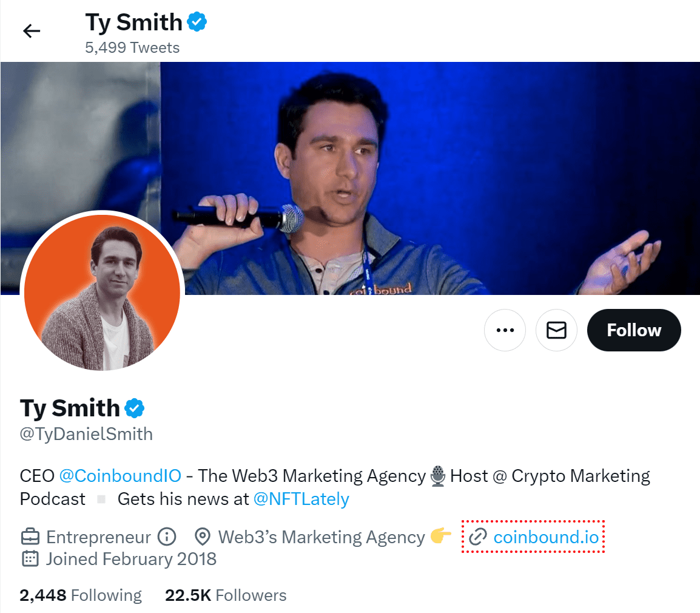
Task: Click the @TyDanielSmith handle text
Action: tap(86, 434)
